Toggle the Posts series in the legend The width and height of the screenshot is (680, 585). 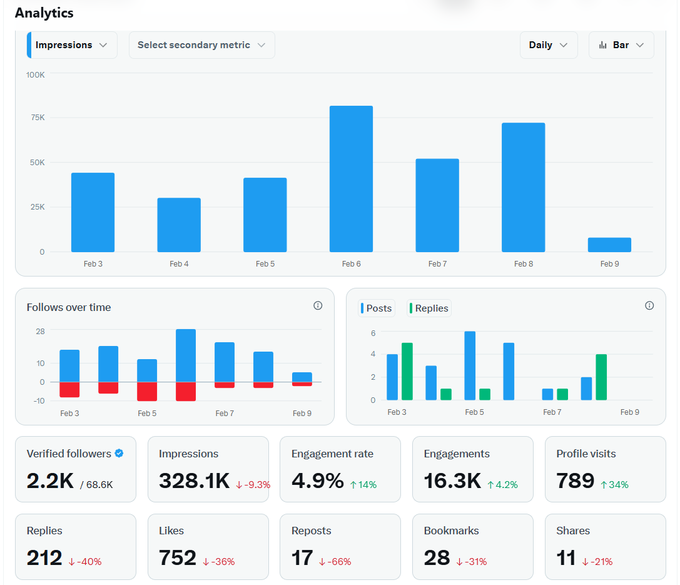tap(377, 308)
